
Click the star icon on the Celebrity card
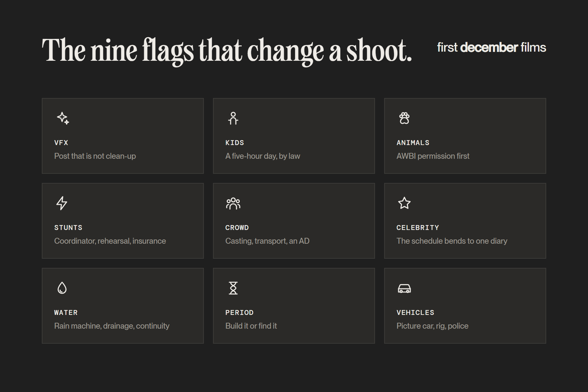(404, 203)
